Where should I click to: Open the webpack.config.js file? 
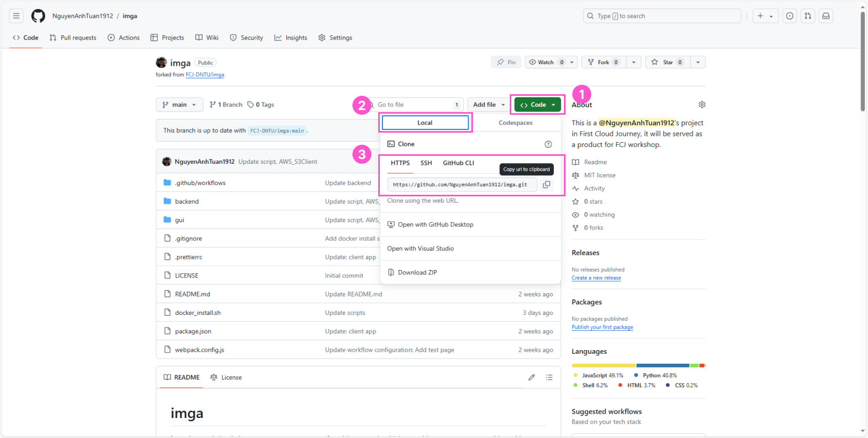(x=199, y=350)
